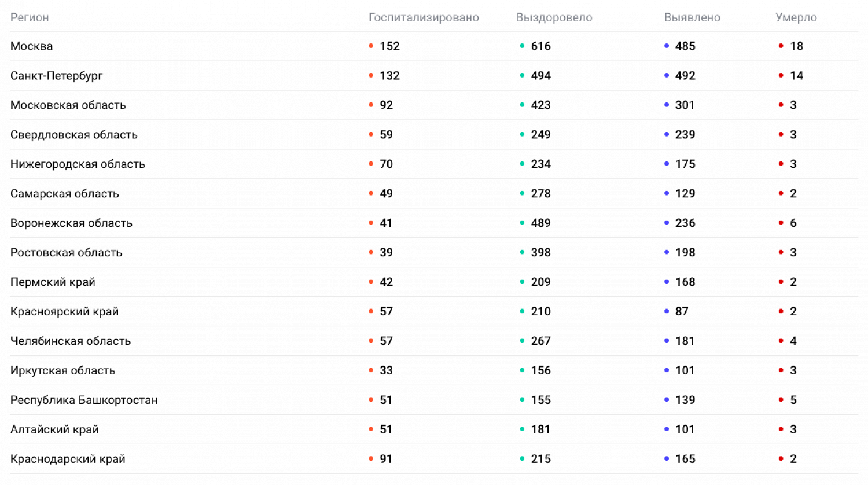Select the Свердловская область region name
The image size is (868, 485).
pos(74,135)
